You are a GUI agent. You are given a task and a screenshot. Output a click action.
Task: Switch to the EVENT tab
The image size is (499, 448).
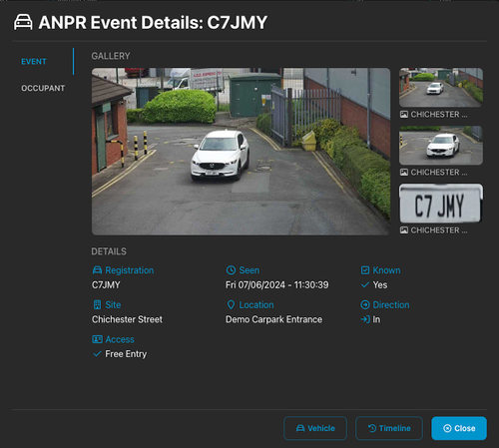point(34,62)
